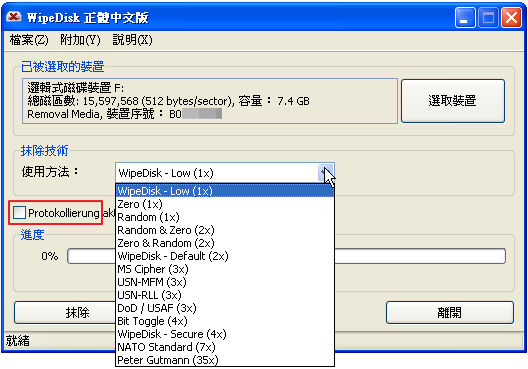This screenshot has width=528, height=369.
Task: Choose Zero (1x) wipe method
Action: (225, 204)
